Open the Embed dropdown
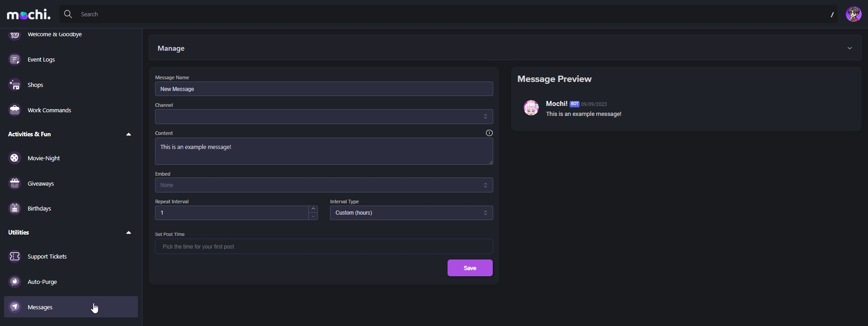 (x=324, y=185)
